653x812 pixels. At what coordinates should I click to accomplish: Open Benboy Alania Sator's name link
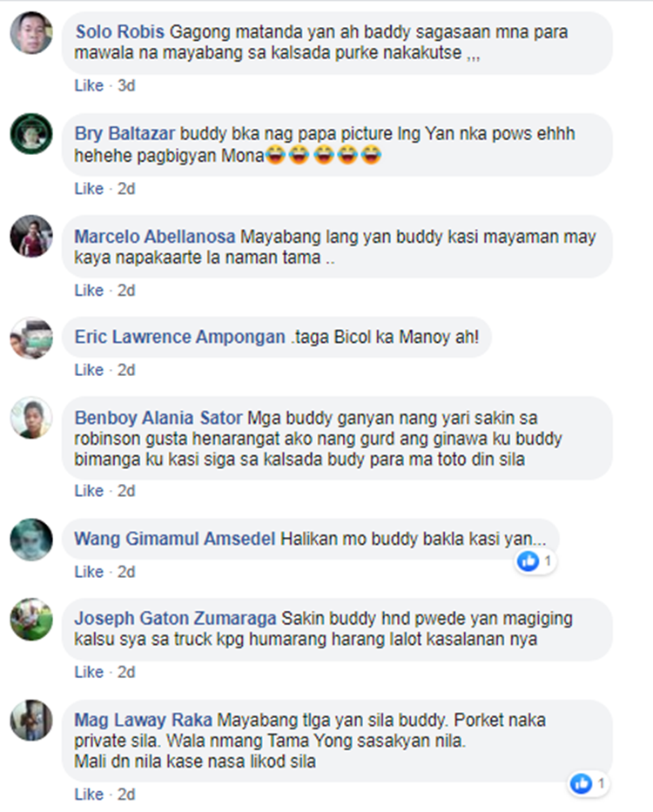[x=158, y=418]
